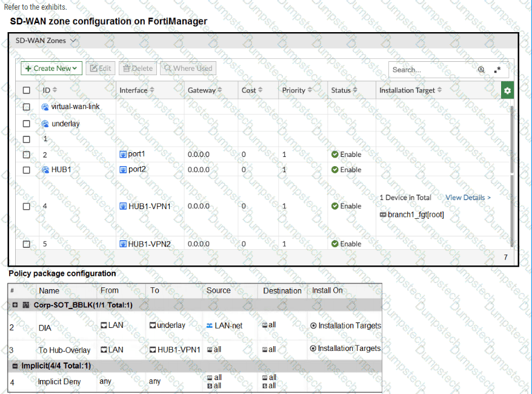Click the Enable status icon for port1
Image resolution: width=532 pixels, height=394 pixels.
click(x=335, y=155)
